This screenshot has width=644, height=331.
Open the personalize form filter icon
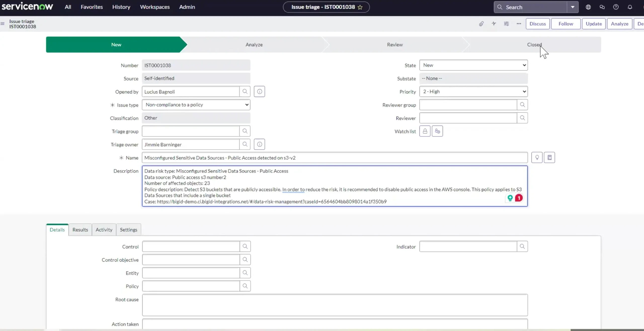[506, 24]
